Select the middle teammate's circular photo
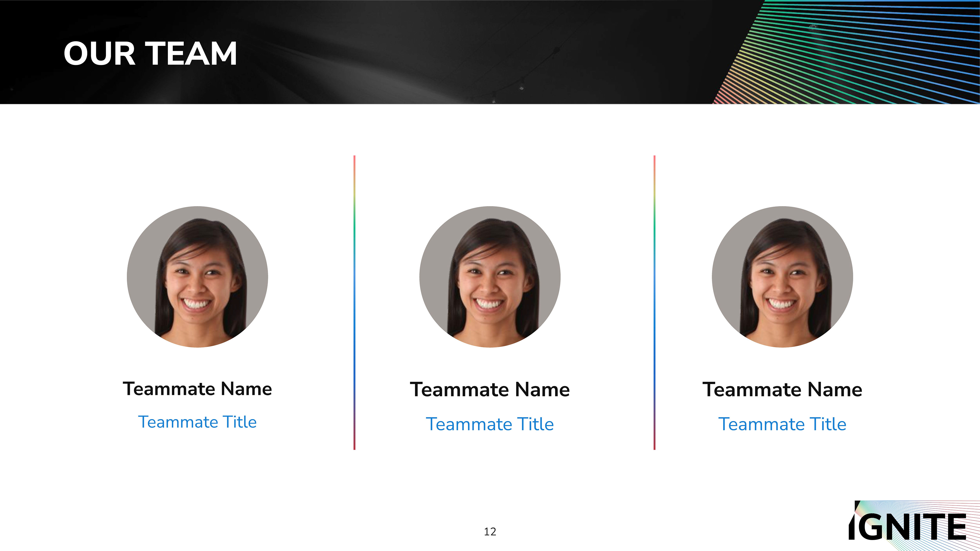The width and height of the screenshot is (980, 551). (490, 277)
